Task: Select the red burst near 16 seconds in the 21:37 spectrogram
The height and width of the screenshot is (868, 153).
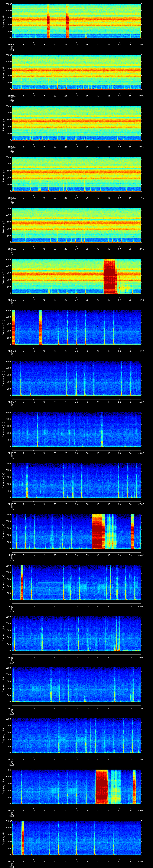Action: click(x=48, y=21)
